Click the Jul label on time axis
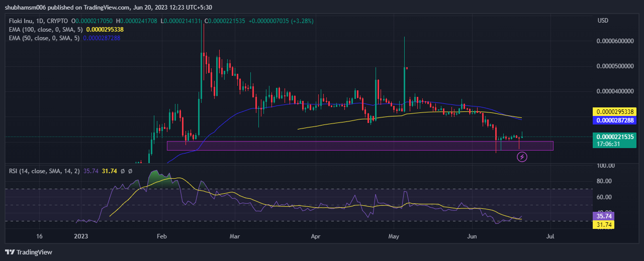 (x=550, y=235)
